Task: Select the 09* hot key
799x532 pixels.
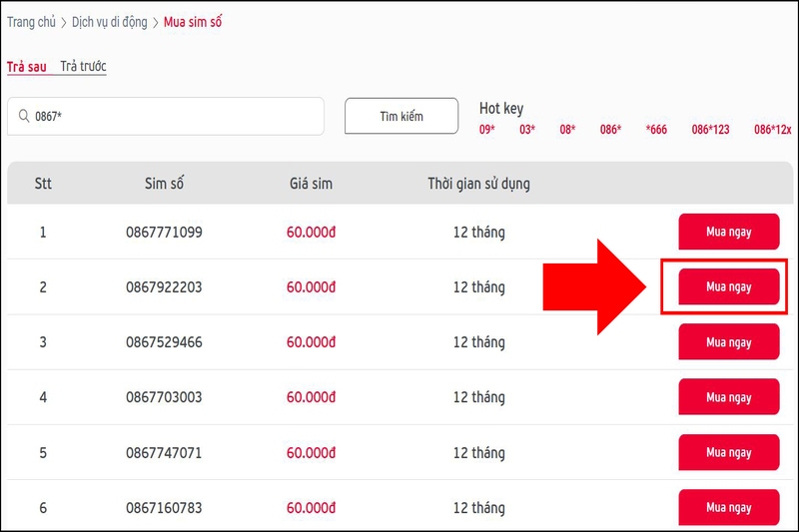Action: (x=487, y=130)
